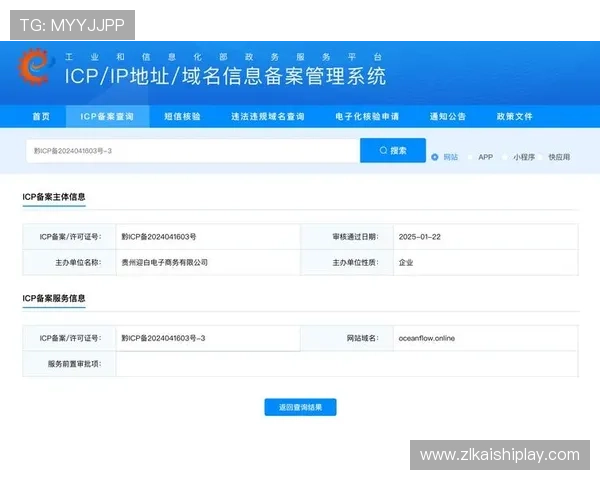Screen dimensions: 600x480
Task: Select the 快应用 radio option
Action: (540, 157)
